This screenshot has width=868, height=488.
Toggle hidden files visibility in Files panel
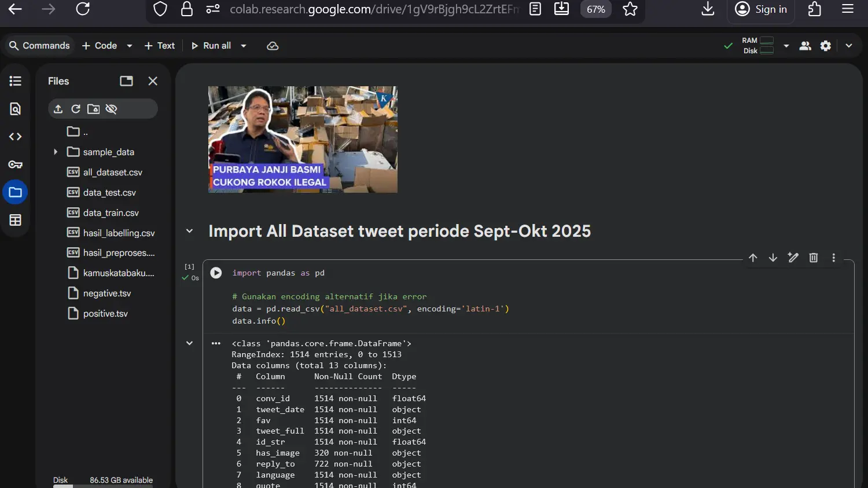tap(111, 108)
